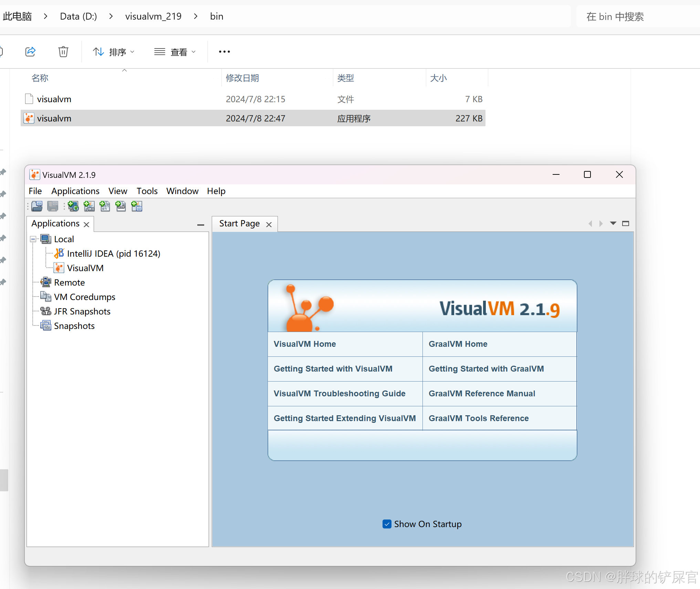The image size is (700, 589).
Task: Open the Applications menu
Action: click(x=75, y=191)
